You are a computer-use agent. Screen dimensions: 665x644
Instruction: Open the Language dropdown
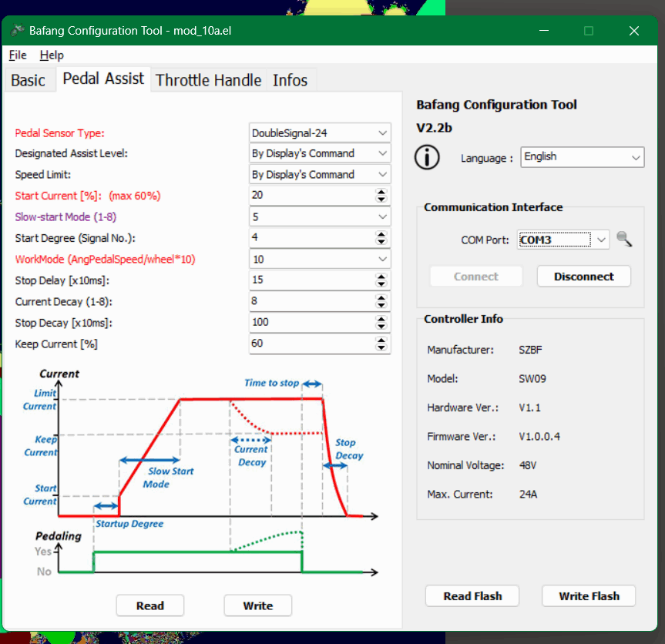click(583, 157)
